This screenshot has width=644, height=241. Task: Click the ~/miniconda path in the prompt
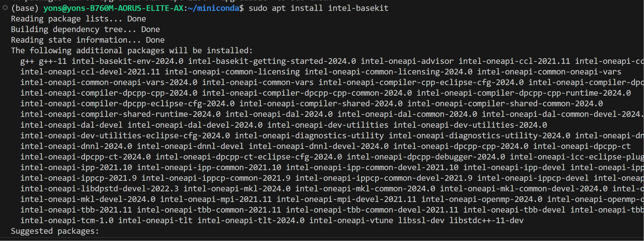pyautogui.click(x=214, y=8)
